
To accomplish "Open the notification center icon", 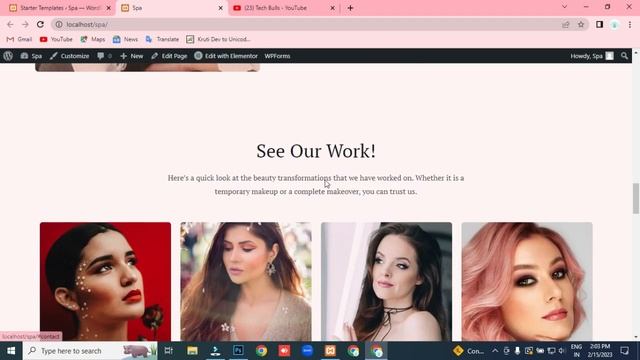I will [624, 351].
